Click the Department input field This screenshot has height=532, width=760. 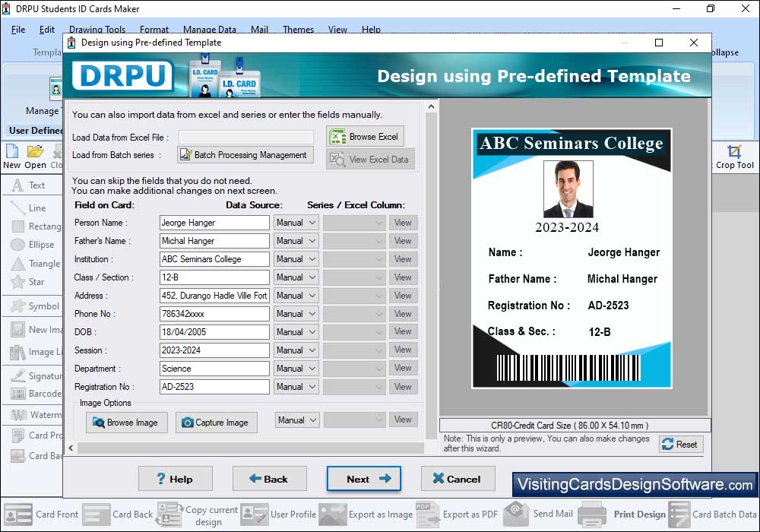point(214,369)
